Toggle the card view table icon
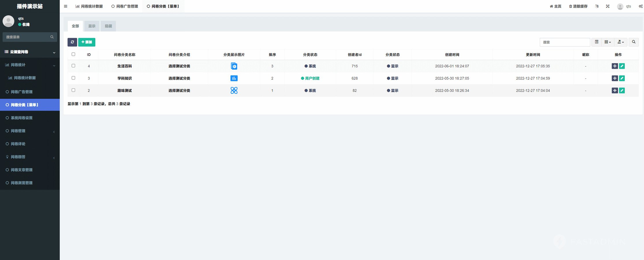Viewport: 644px width, 260px height. 596,42
